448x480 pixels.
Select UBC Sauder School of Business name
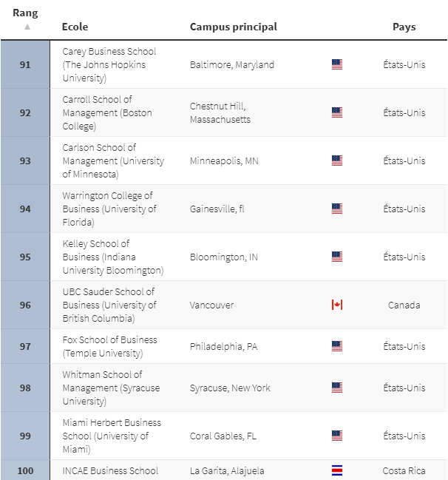[109, 305]
